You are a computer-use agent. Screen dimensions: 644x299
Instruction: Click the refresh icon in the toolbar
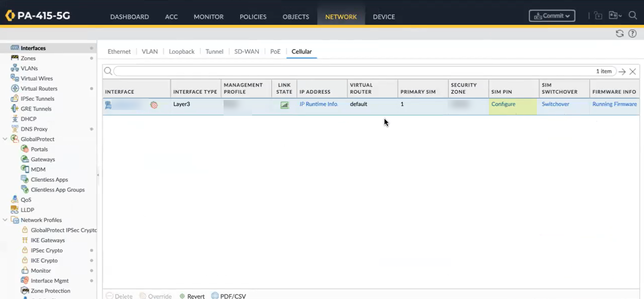(619, 34)
